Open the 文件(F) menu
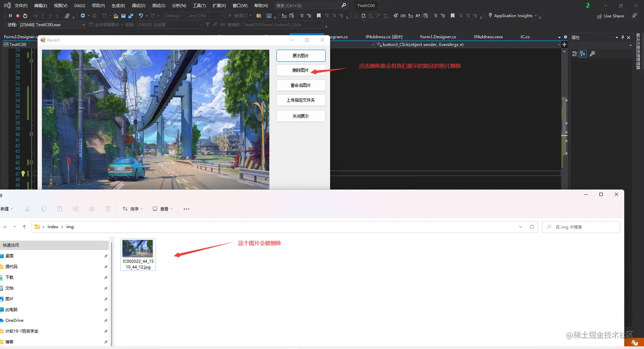 pyautogui.click(x=21, y=6)
